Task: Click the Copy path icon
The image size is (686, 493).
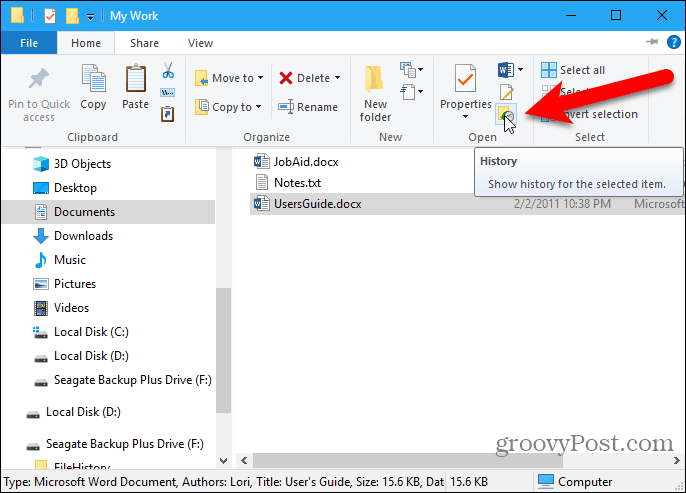Action: click(x=168, y=92)
